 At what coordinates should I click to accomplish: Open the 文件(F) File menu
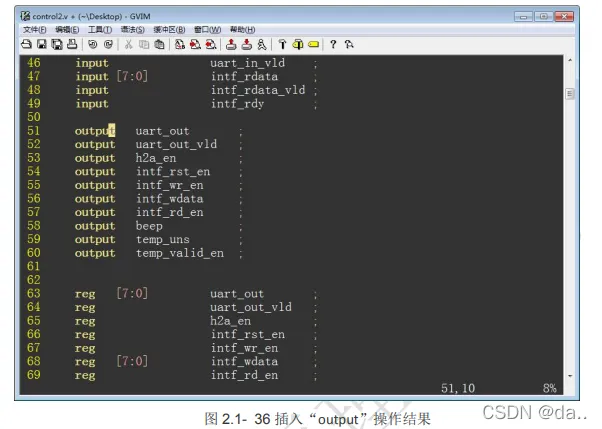pyautogui.click(x=35, y=30)
